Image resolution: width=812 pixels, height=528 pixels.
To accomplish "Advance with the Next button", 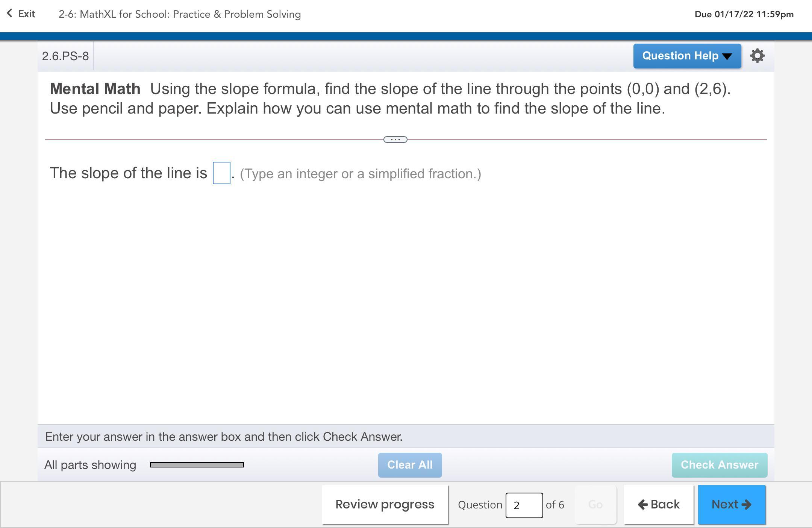I will pyautogui.click(x=732, y=505).
